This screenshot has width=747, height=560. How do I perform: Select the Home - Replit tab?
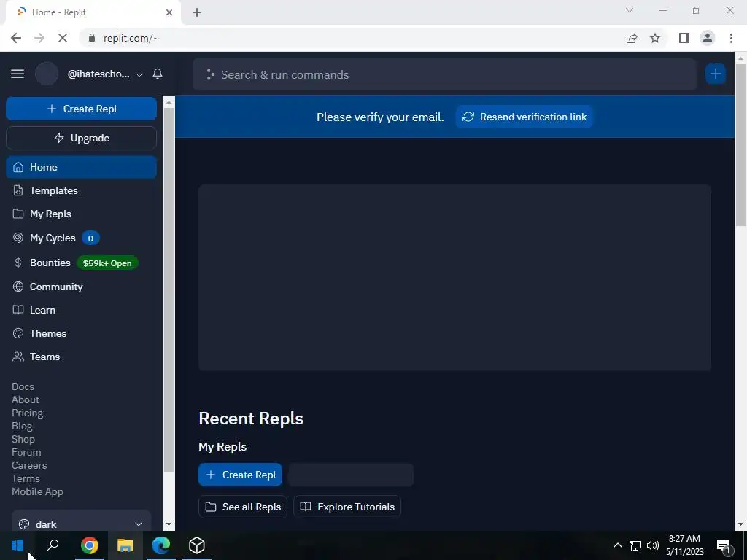click(93, 12)
